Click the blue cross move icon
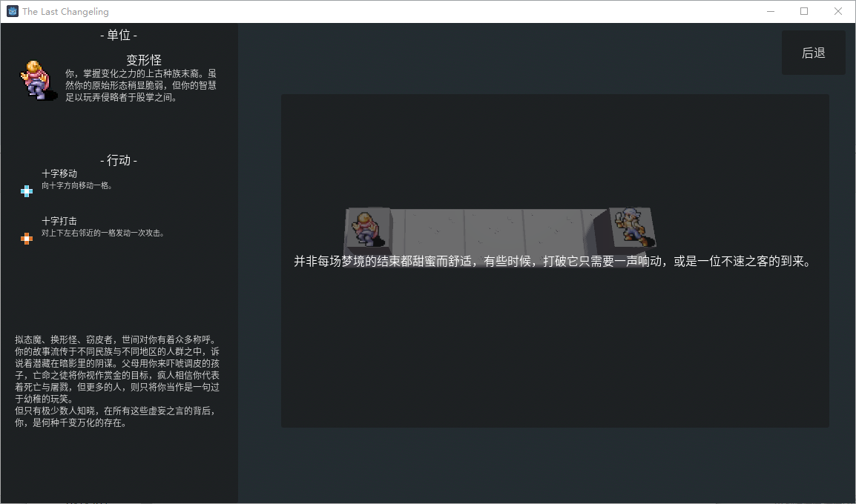 point(26,191)
